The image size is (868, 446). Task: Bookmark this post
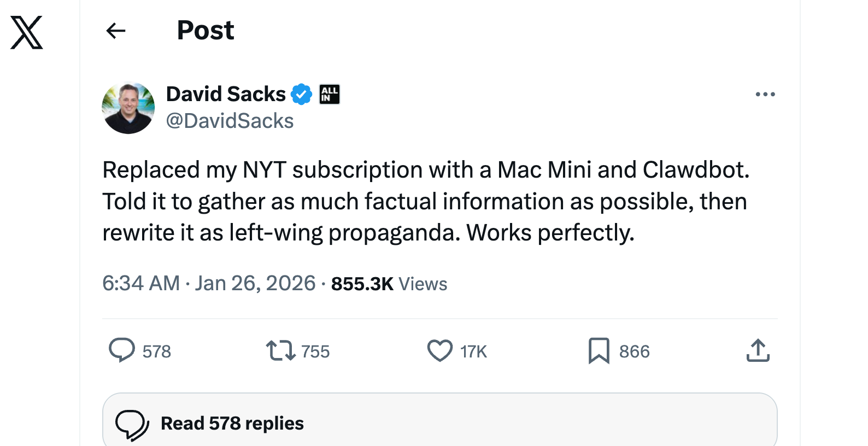tap(599, 350)
